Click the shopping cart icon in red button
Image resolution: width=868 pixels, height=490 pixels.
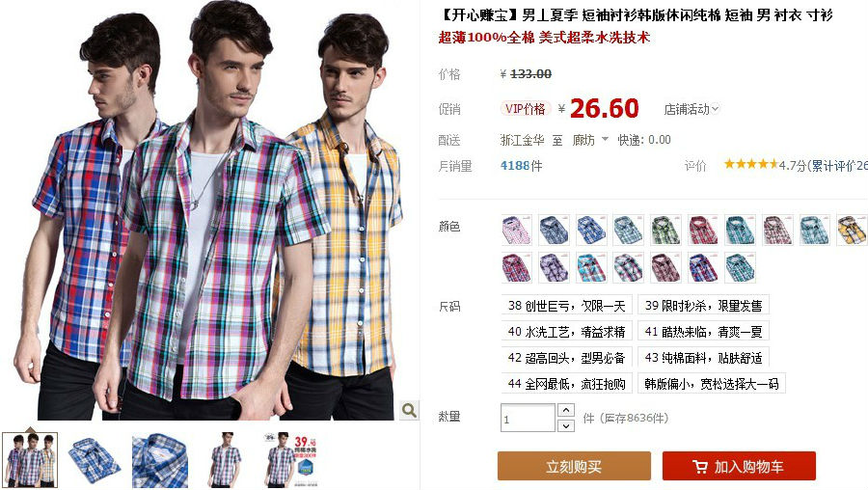click(700, 467)
